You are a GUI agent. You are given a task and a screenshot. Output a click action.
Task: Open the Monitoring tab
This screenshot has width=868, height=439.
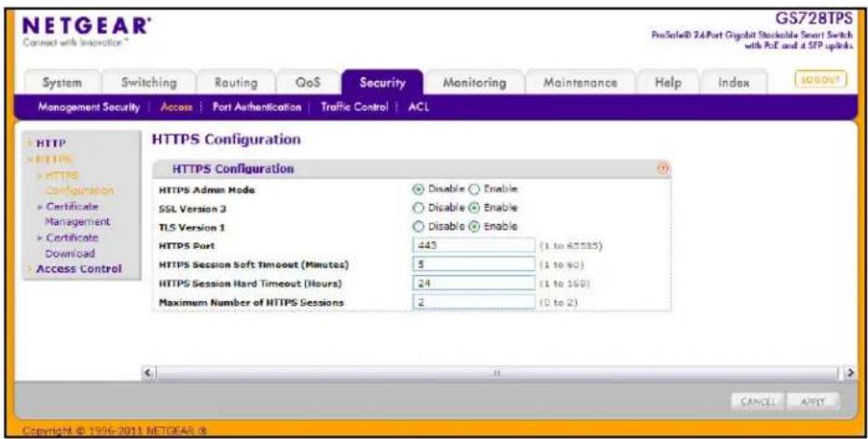475,83
